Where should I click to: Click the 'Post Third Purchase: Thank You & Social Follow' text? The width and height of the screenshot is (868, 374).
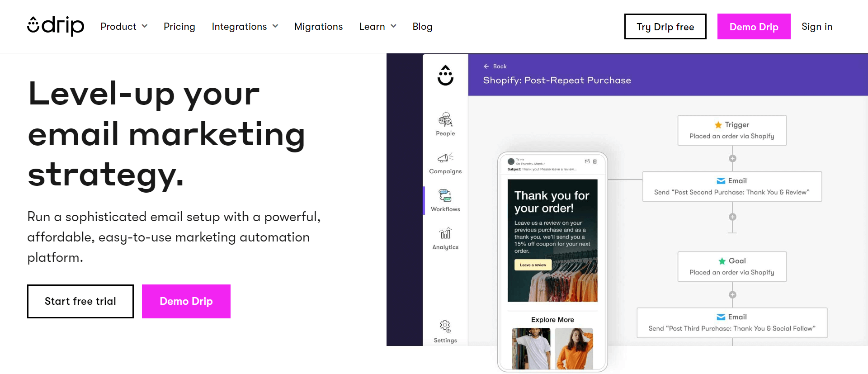coord(732,329)
